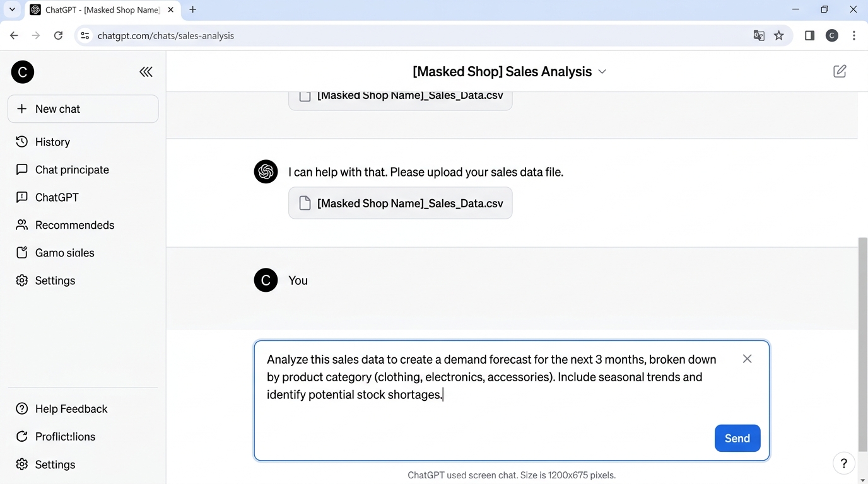868x484 pixels.
Task: Start a New chat
Action: [x=83, y=109]
